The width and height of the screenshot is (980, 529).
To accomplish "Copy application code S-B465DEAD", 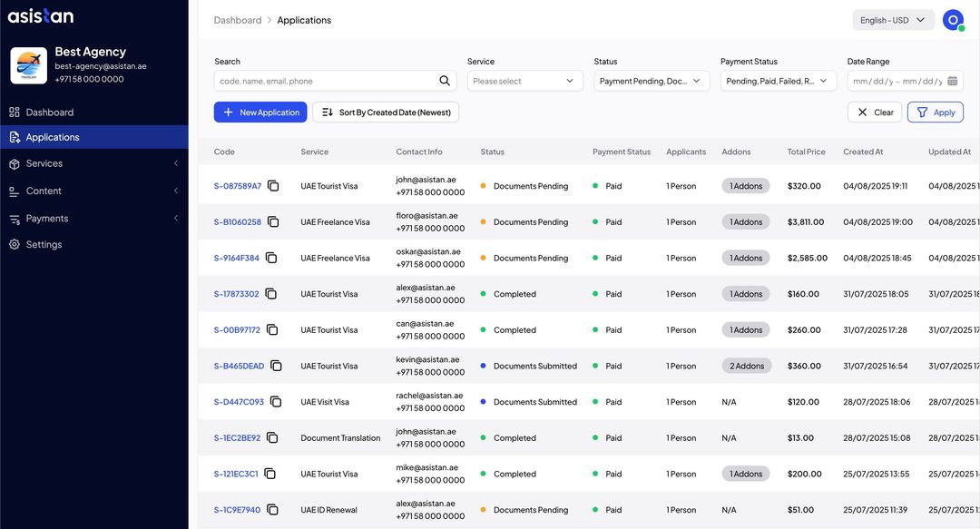I will [x=276, y=366].
